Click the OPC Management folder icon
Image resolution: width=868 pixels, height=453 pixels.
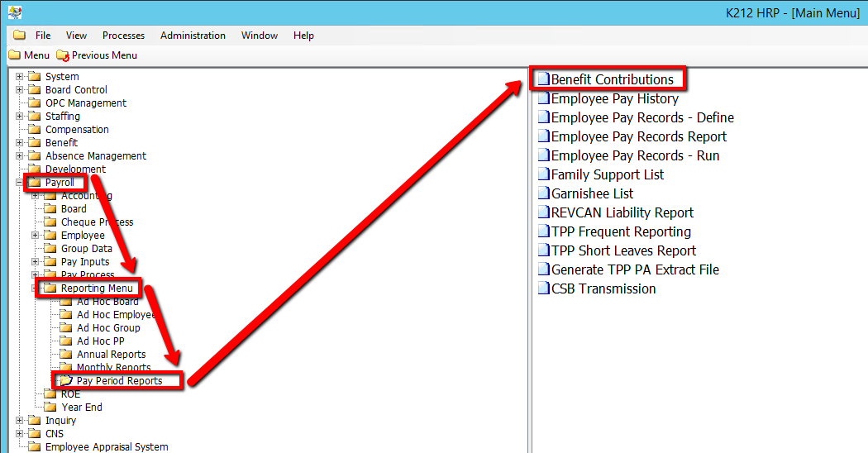pyautogui.click(x=35, y=103)
